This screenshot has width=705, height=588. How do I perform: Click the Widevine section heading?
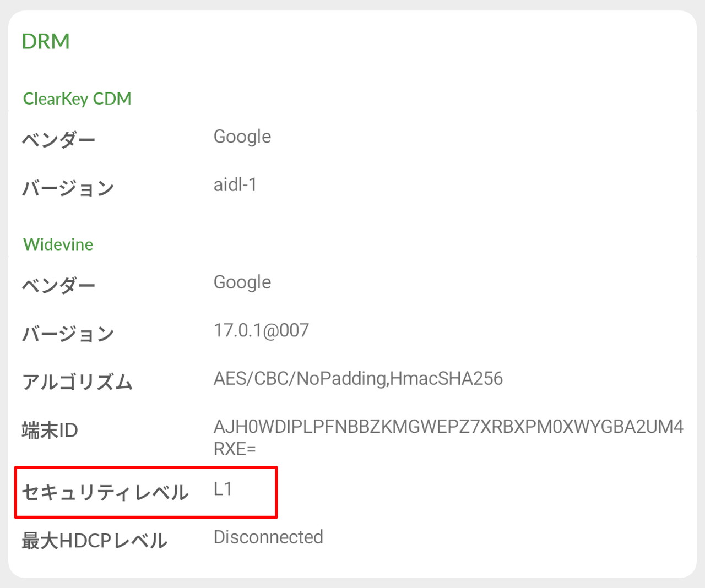58,244
